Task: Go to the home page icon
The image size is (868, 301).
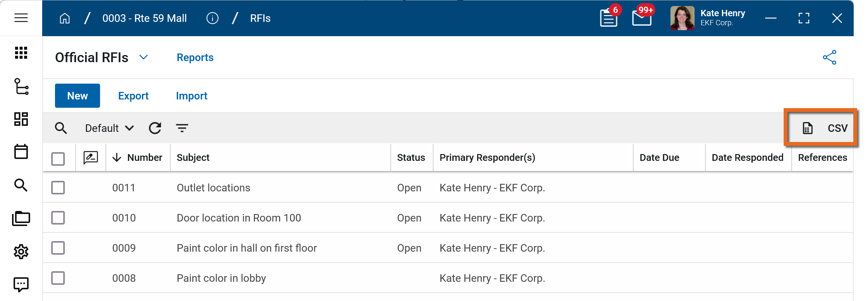Action: click(x=65, y=18)
